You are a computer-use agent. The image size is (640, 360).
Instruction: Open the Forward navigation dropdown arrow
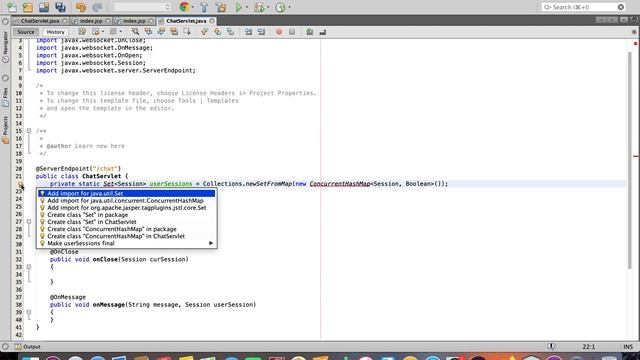(x=120, y=32)
